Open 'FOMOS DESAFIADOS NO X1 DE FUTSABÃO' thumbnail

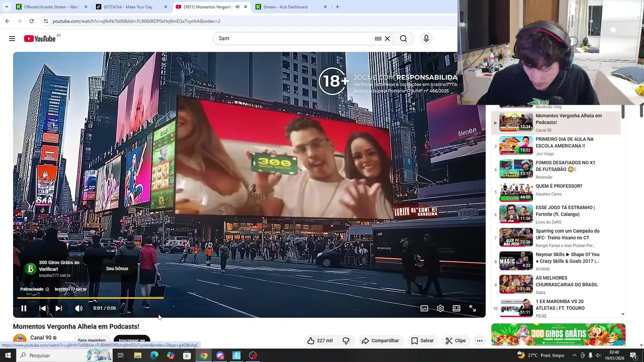point(516,169)
